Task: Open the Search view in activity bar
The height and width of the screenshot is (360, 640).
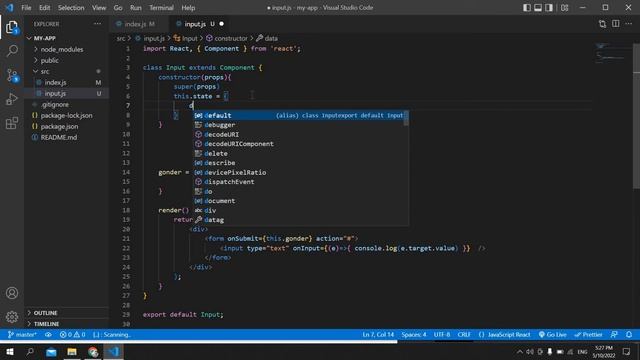Action: [x=12, y=51]
